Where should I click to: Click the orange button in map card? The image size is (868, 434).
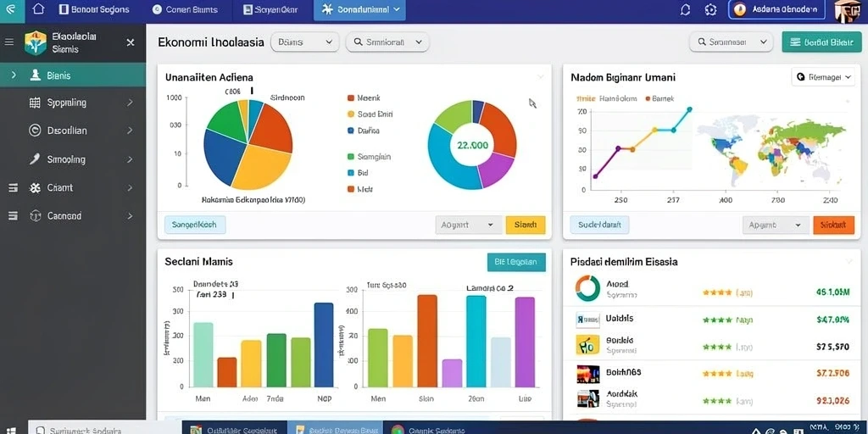coord(834,225)
